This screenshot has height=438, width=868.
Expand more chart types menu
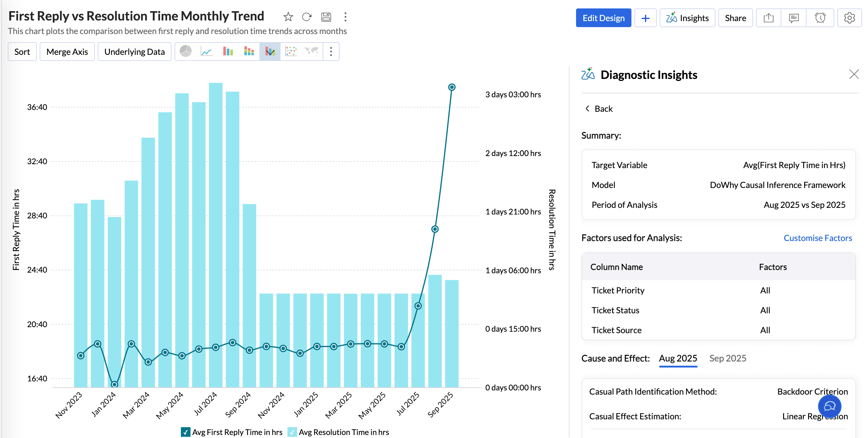coord(331,52)
